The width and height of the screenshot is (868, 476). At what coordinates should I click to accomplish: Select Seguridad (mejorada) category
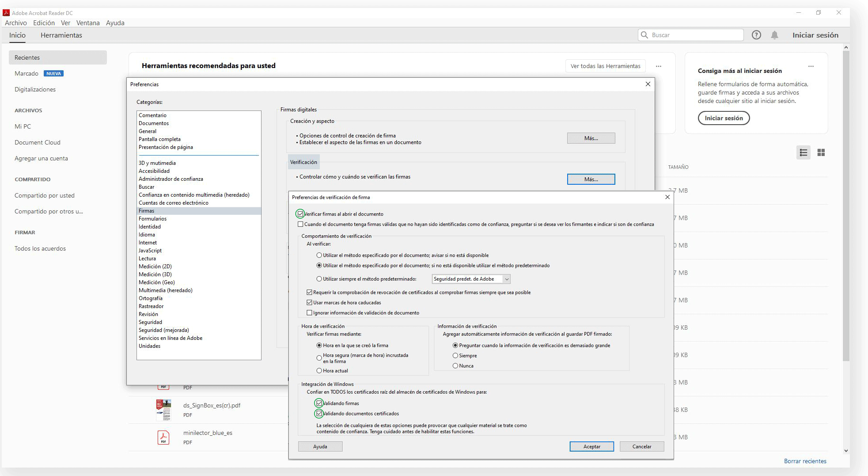[199, 330]
